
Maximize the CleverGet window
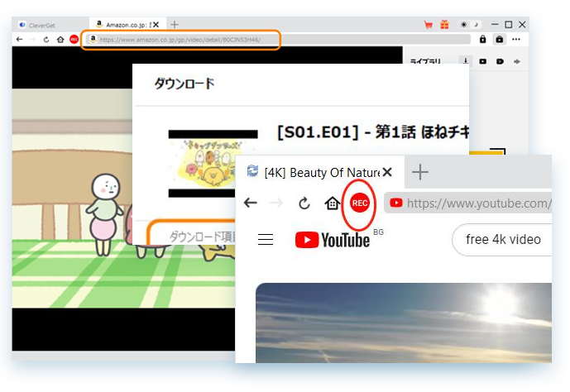click(509, 25)
